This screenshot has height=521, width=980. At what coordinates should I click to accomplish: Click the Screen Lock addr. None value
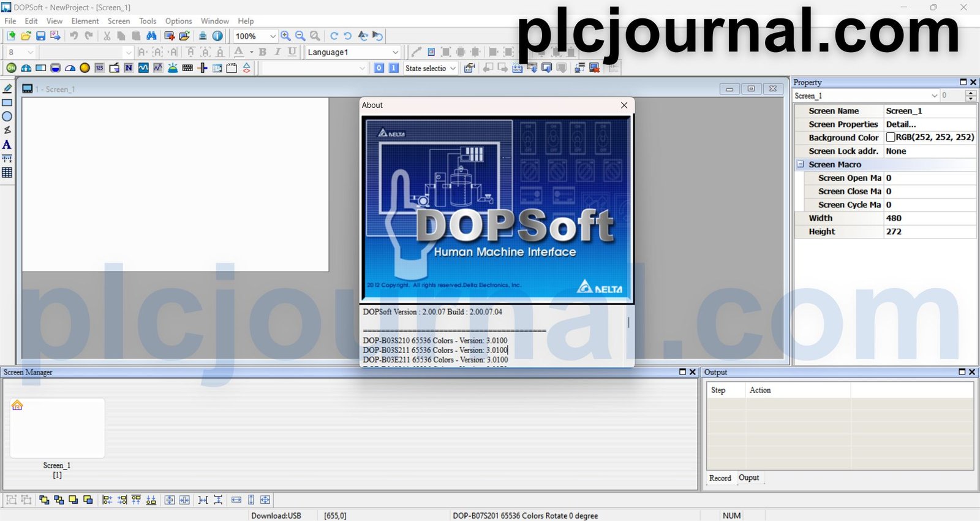[930, 151]
